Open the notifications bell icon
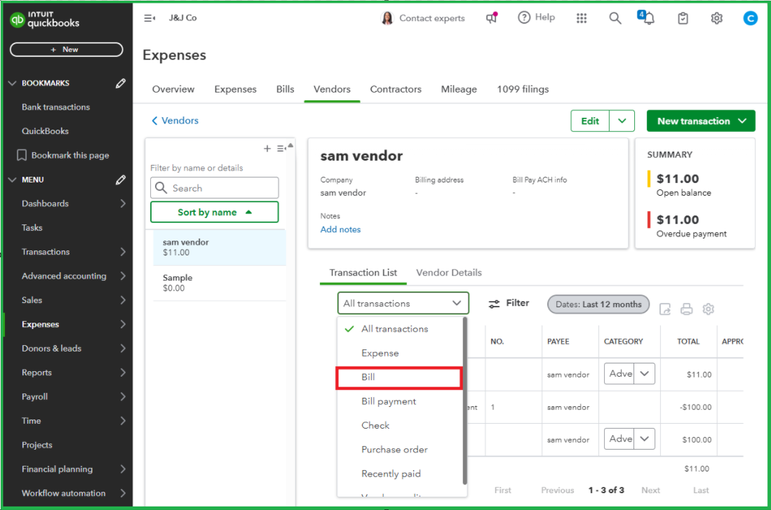Image resolution: width=771 pixels, height=510 pixels. (x=647, y=18)
